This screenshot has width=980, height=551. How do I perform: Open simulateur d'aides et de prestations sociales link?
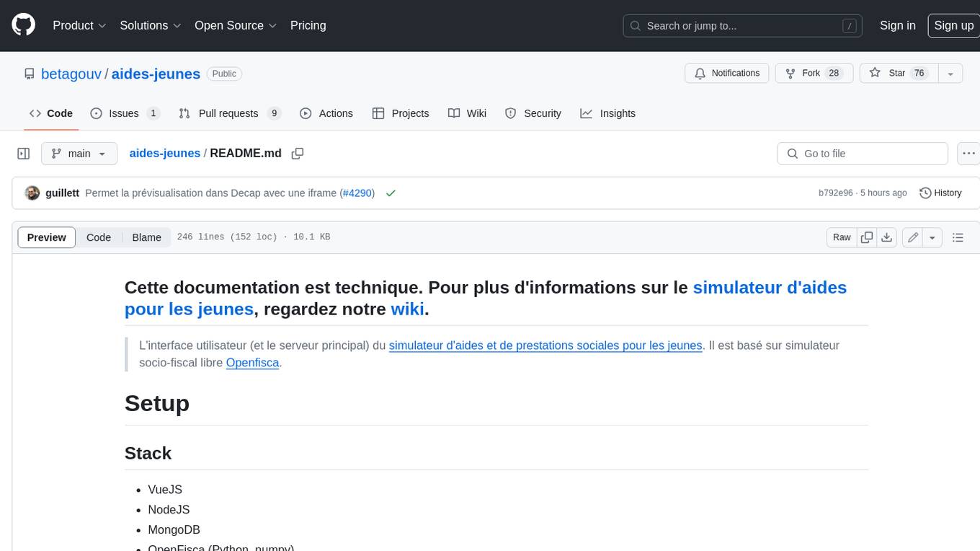tap(545, 345)
